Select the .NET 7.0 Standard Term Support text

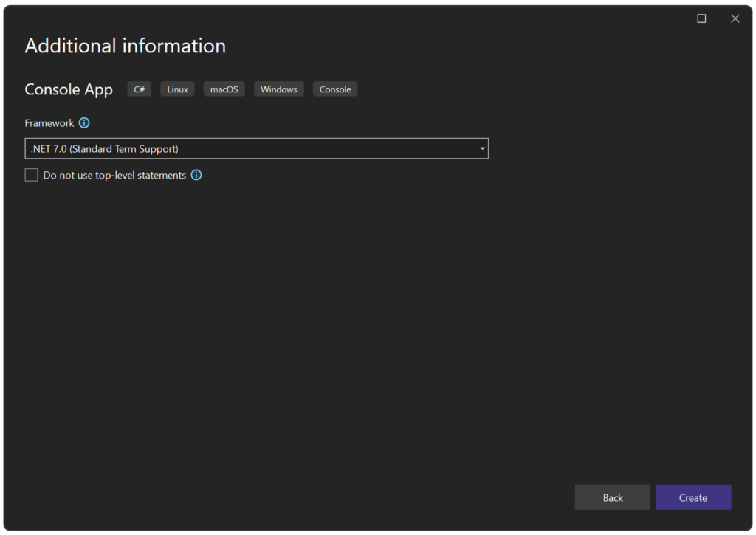[x=103, y=148]
